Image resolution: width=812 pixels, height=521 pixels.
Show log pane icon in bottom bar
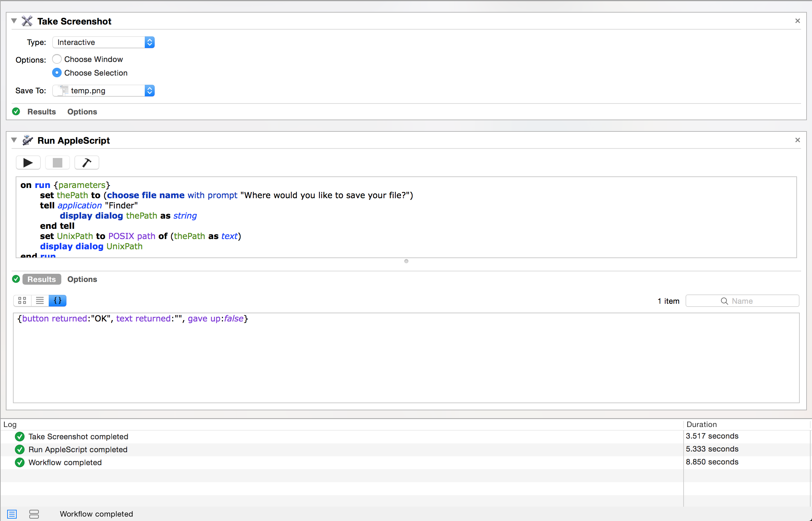[12, 514]
